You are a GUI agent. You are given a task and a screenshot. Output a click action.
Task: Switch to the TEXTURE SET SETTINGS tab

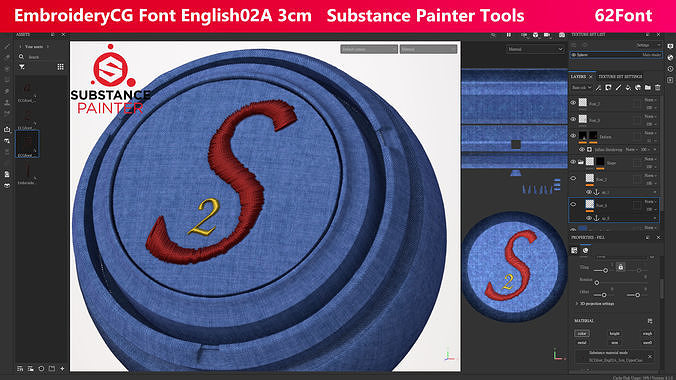[620, 76]
